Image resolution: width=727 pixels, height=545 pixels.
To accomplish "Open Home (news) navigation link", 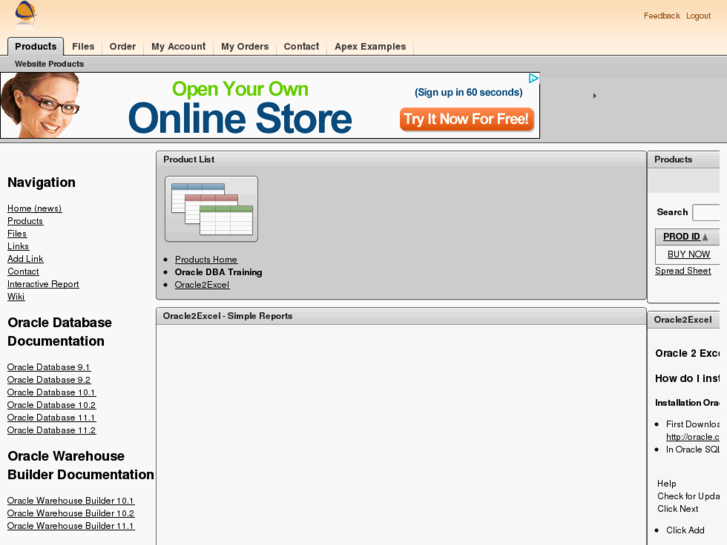I will 34,208.
